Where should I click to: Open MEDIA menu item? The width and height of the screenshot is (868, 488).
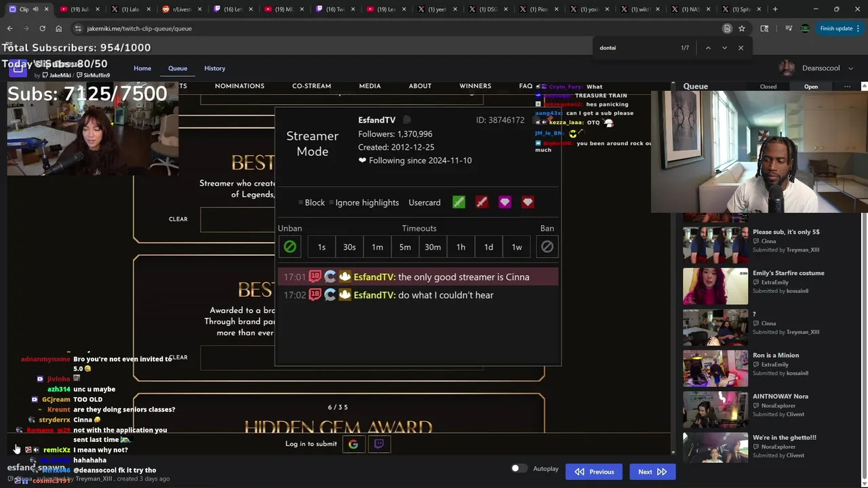(x=370, y=86)
